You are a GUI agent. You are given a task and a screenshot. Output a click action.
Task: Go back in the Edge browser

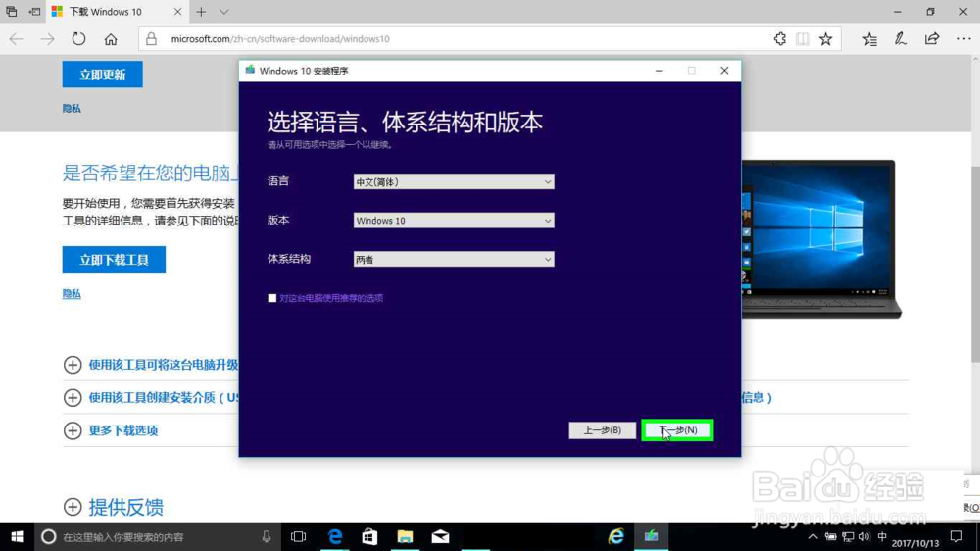[17, 39]
